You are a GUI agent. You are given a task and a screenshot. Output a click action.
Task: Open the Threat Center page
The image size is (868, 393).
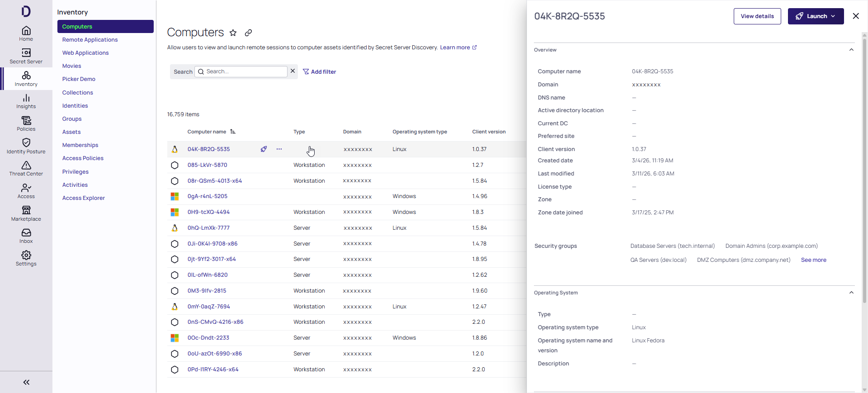click(x=26, y=169)
